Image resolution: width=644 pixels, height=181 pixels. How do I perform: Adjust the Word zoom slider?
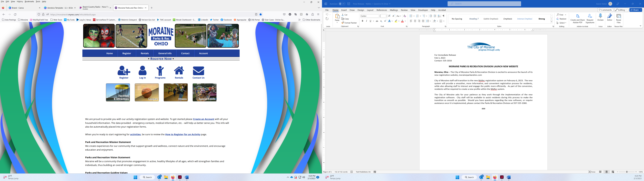pyautogui.click(x=627, y=172)
